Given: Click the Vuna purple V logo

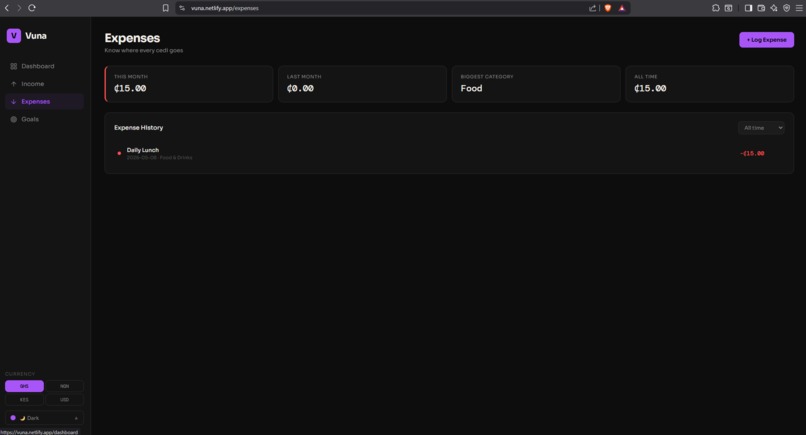Looking at the screenshot, I should click(14, 35).
